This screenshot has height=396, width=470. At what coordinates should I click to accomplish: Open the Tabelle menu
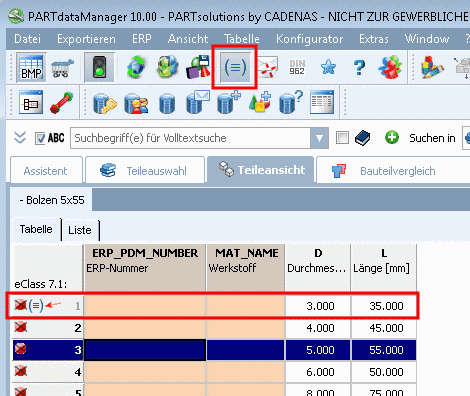coord(242,39)
